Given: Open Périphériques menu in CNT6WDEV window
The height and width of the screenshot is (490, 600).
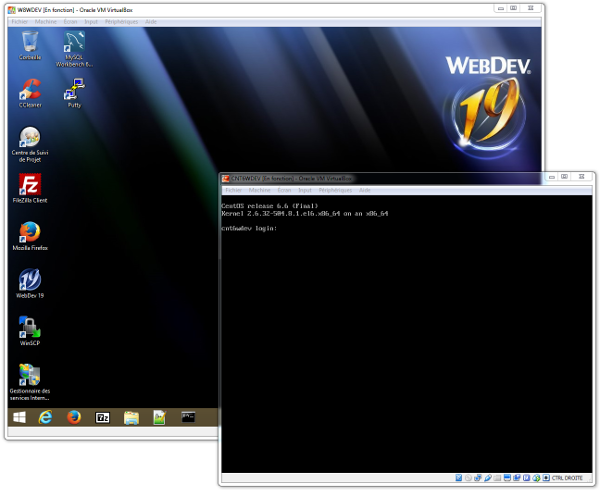Looking at the screenshot, I should pyautogui.click(x=335, y=190).
